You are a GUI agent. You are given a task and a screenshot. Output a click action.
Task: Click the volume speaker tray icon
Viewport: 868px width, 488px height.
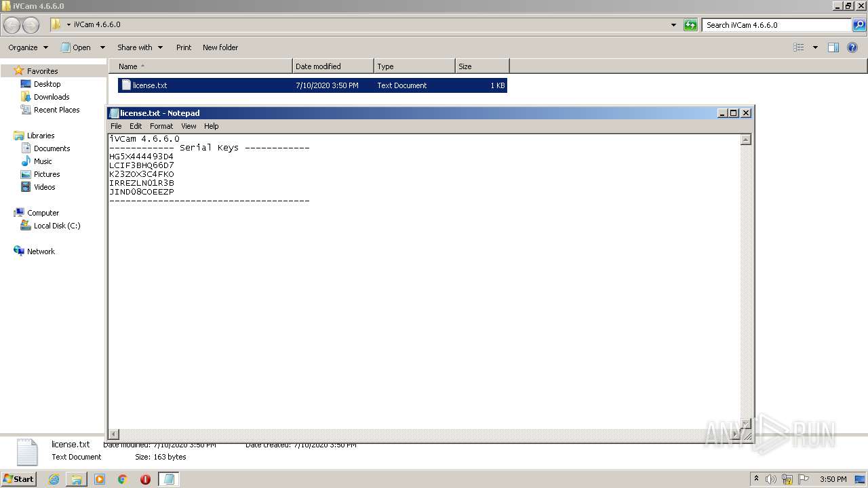tap(770, 479)
